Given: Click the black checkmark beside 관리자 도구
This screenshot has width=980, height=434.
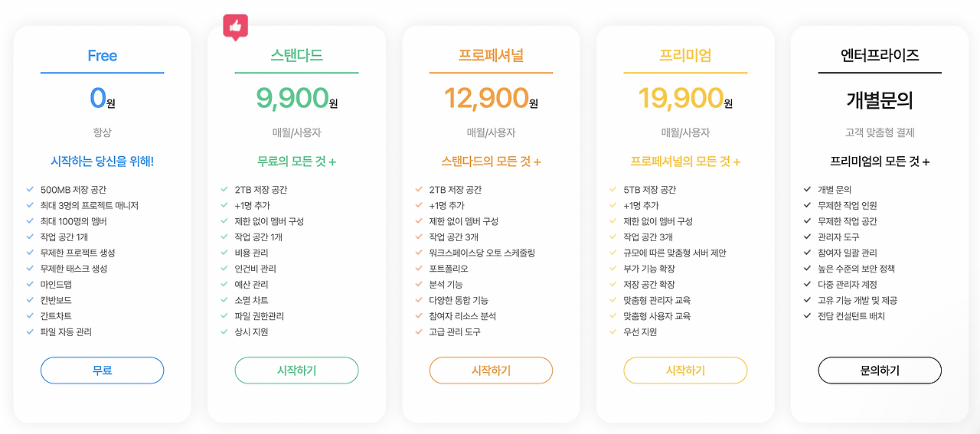Looking at the screenshot, I should [x=808, y=237].
